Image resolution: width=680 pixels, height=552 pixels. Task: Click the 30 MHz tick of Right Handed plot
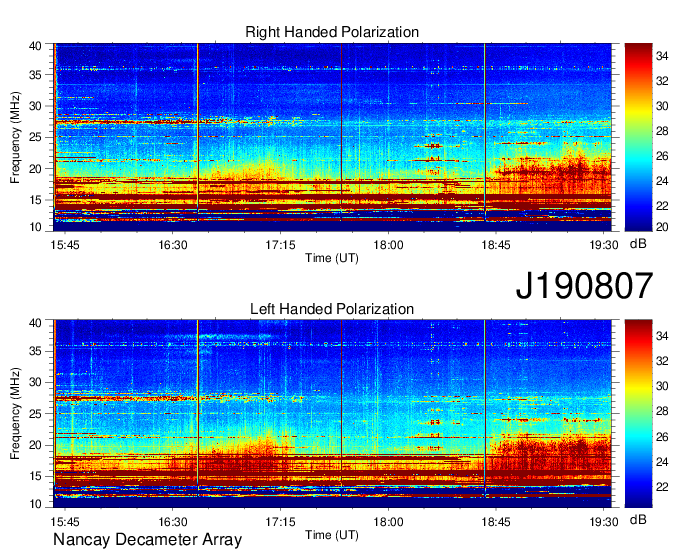pyautogui.click(x=35, y=106)
